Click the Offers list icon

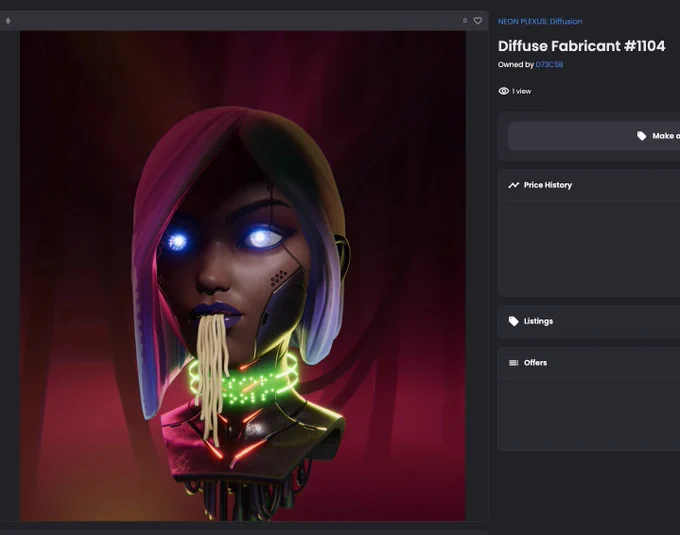click(x=513, y=363)
